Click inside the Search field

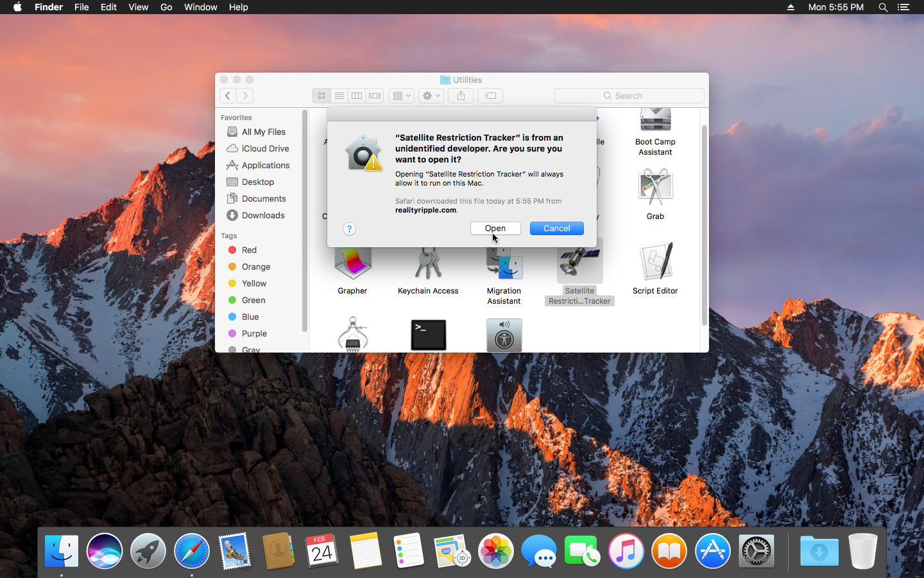pyautogui.click(x=629, y=95)
